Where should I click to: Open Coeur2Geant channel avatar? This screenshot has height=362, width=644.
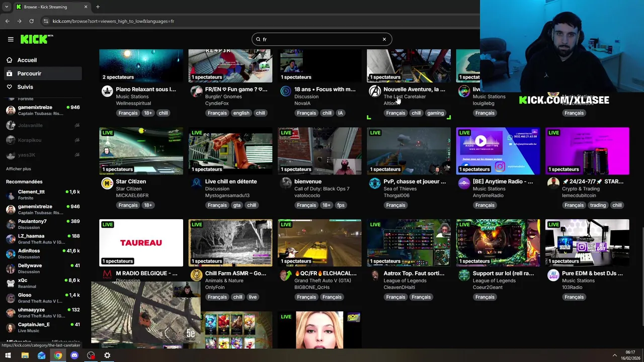point(464,275)
